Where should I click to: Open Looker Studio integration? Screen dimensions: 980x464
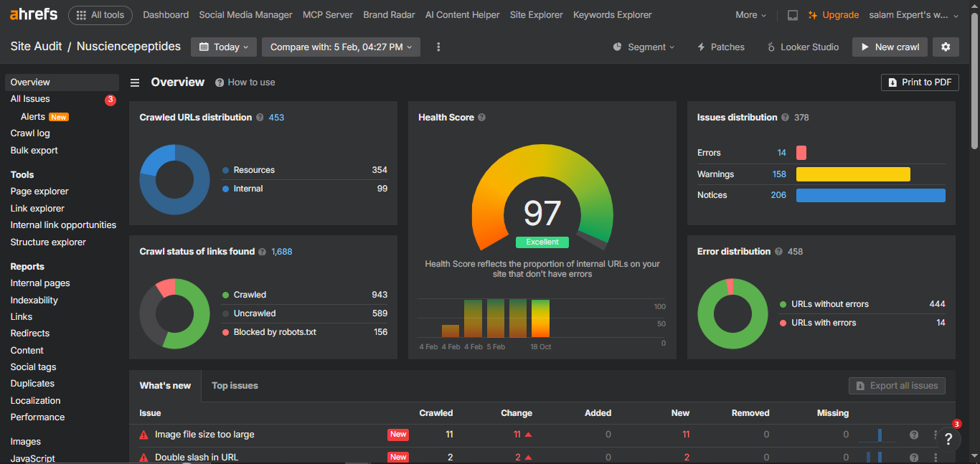click(803, 47)
